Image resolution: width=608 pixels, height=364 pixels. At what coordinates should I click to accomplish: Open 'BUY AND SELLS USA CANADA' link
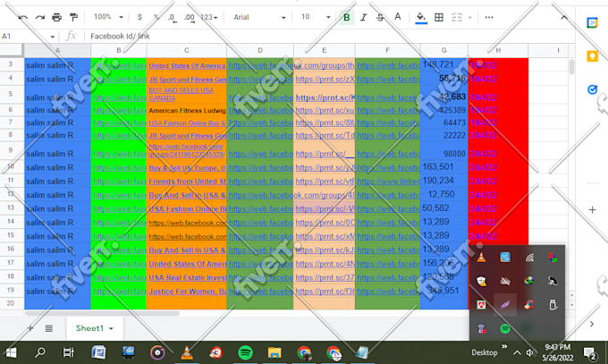tap(182, 94)
